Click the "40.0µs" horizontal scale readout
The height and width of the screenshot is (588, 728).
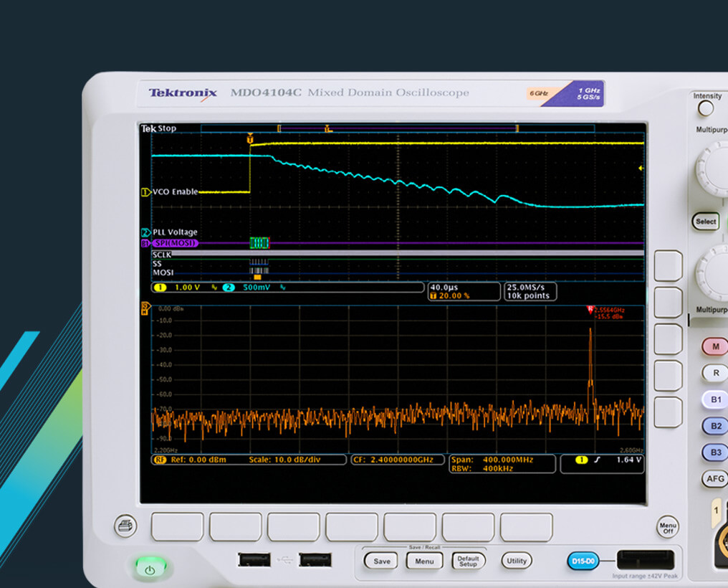[444, 288]
